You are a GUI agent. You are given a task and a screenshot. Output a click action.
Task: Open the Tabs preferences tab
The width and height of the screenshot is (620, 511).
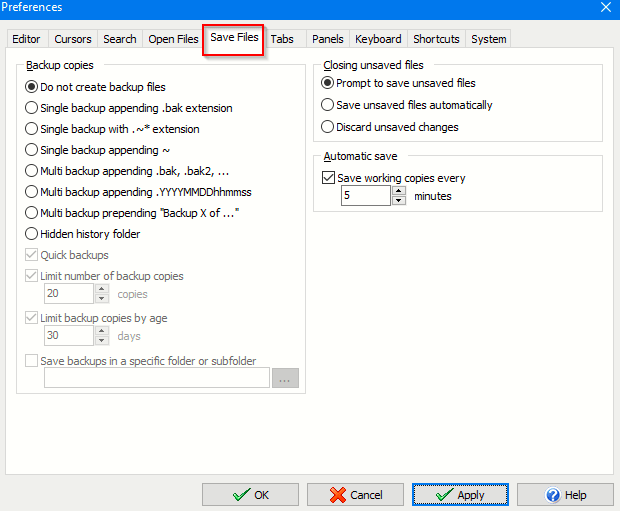coord(282,39)
